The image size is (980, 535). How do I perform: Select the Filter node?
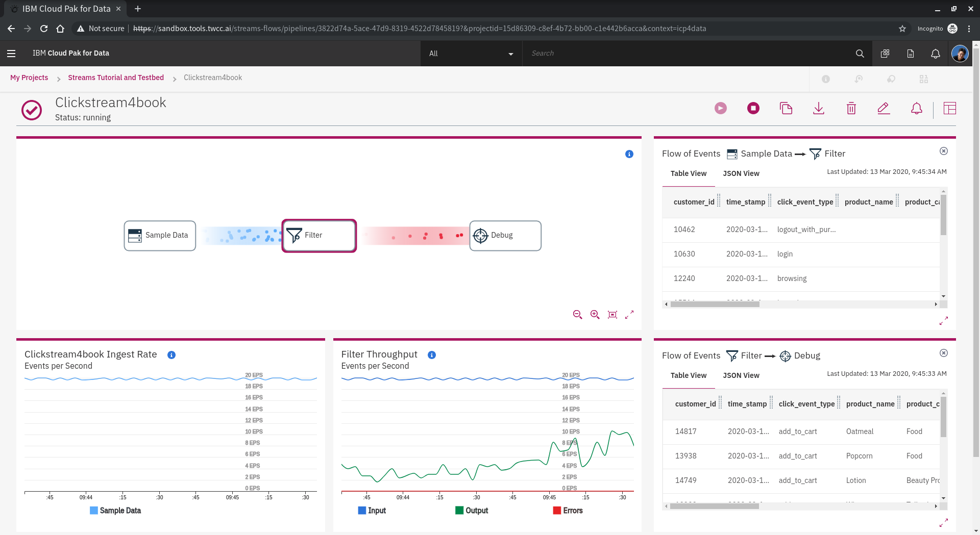[319, 236]
